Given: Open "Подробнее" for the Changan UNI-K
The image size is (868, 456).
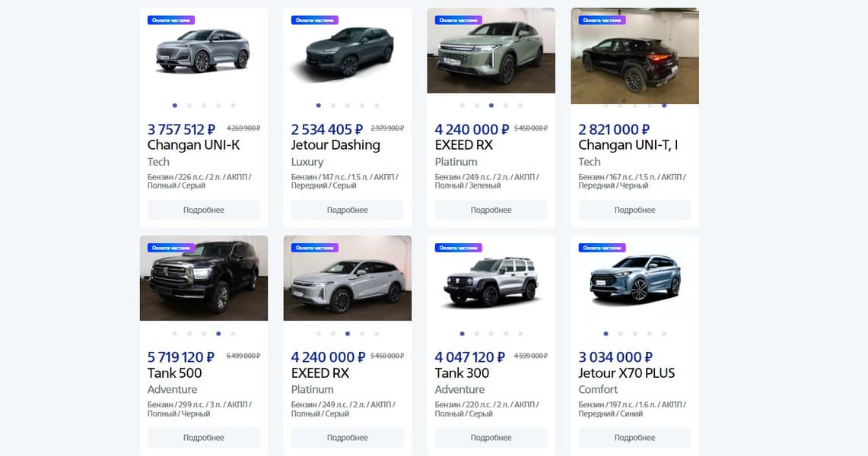Looking at the screenshot, I should [204, 210].
